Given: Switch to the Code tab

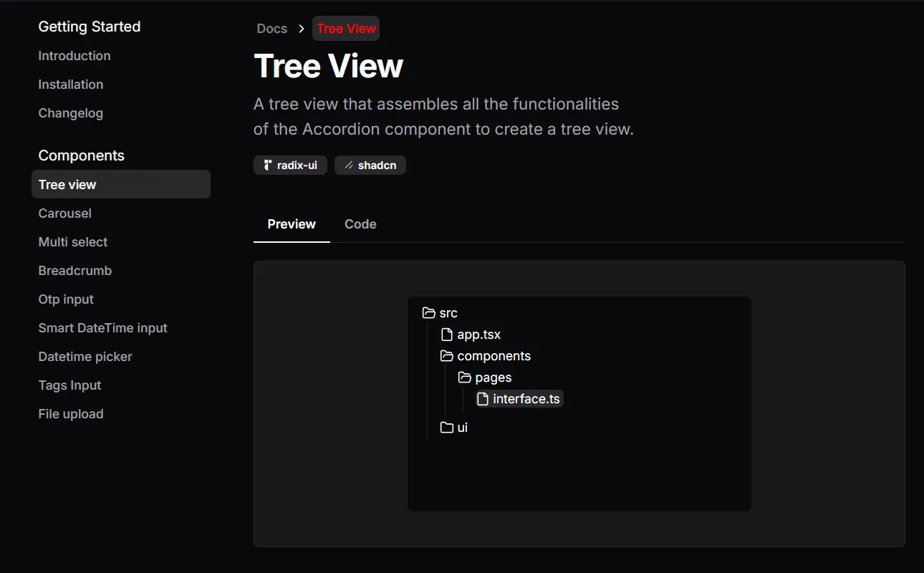Looking at the screenshot, I should 360,223.
